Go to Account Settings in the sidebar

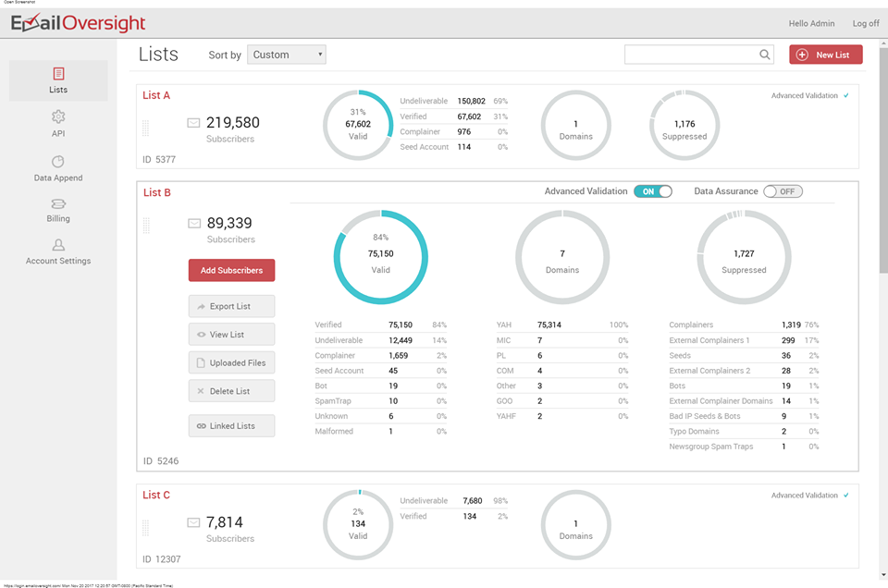[x=58, y=251]
